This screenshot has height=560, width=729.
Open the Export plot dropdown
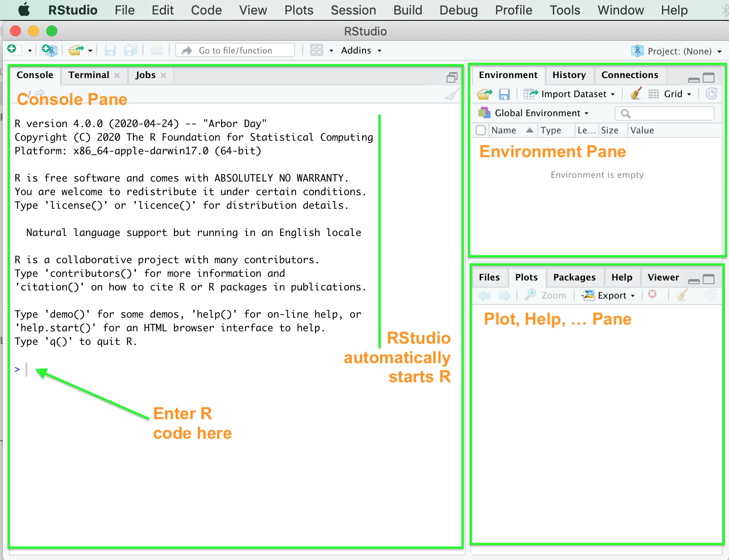coord(609,295)
